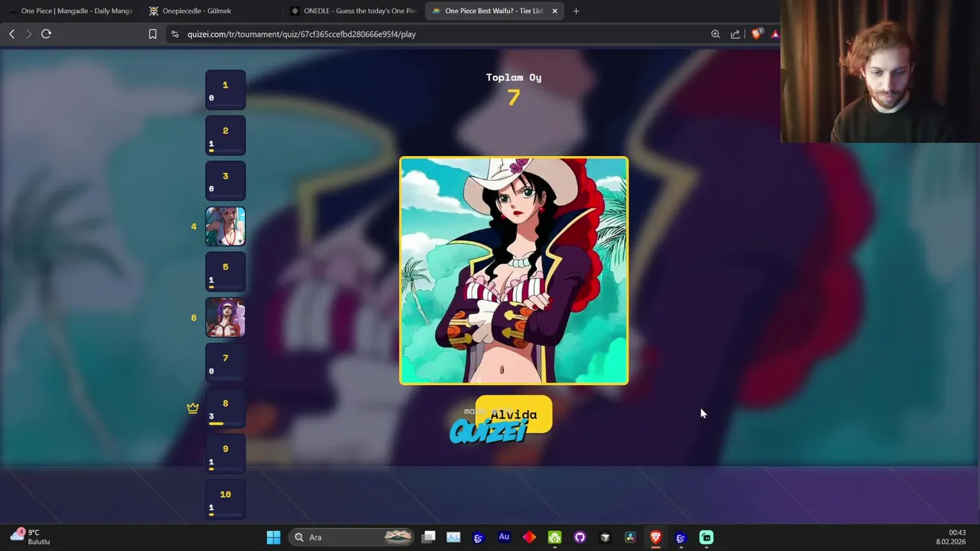The height and width of the screenshot is (551, 980).
Task: Click the large Alvida character image
Action: click(514, 270)
